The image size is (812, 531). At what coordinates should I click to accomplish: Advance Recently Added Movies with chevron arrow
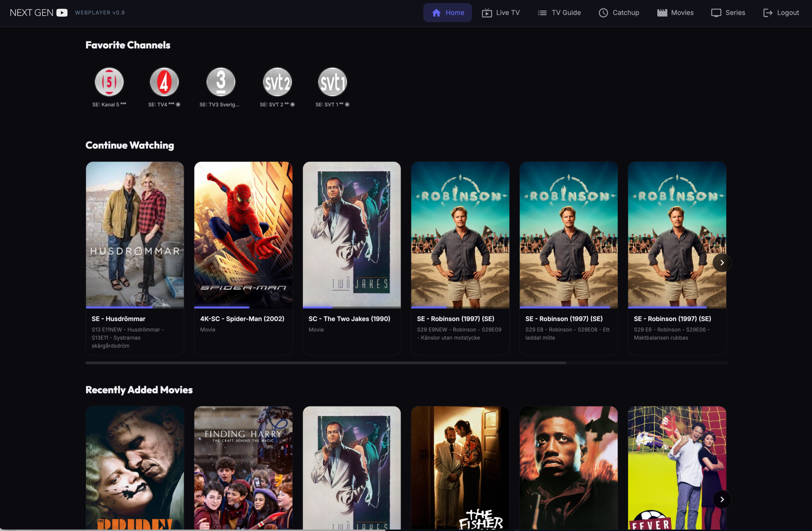tap(722, 499)
